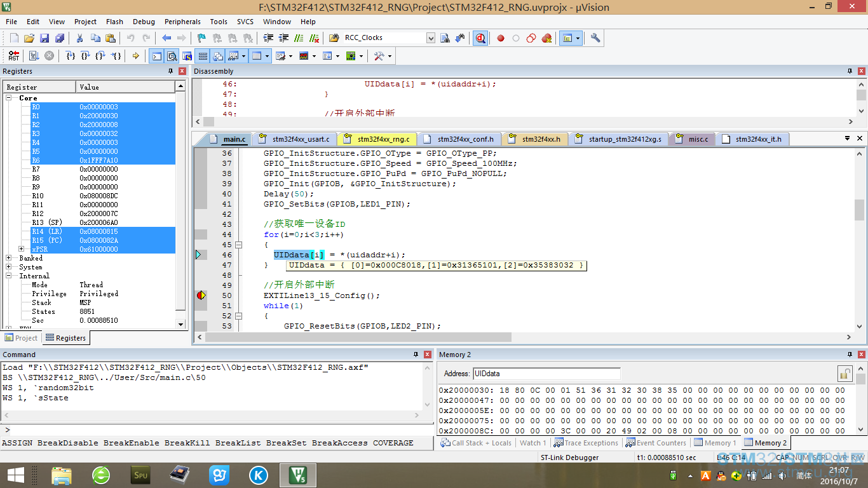868x488 pixels.
Task: Open the editor tab list dropdown arrow
Action: (847, 139)
